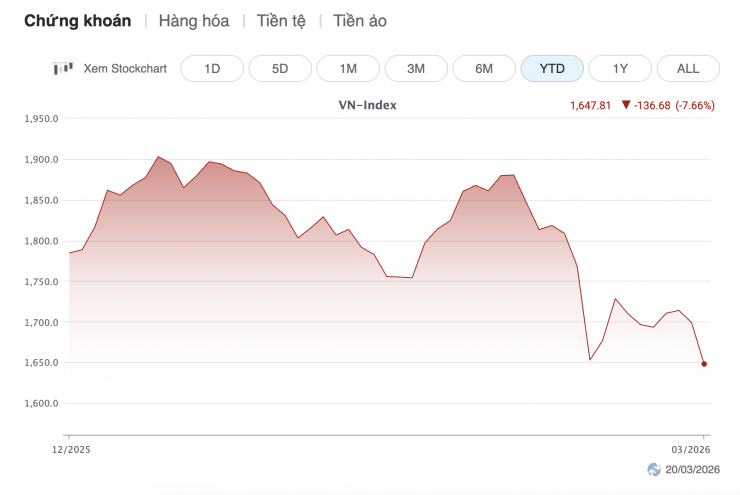The height and width of the screenshot is (495, 740).
Task: Click the red down-triangle change indicator
Action: pyautogui.click(x=626, y=105)
